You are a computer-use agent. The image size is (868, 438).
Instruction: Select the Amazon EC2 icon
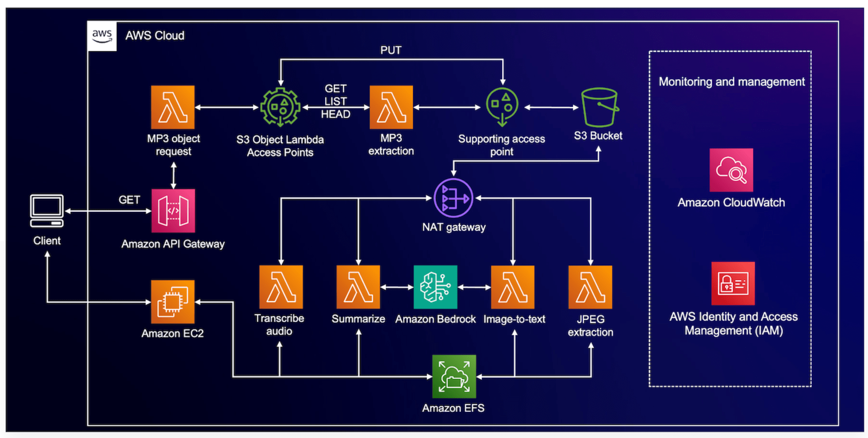pos(173,302)
